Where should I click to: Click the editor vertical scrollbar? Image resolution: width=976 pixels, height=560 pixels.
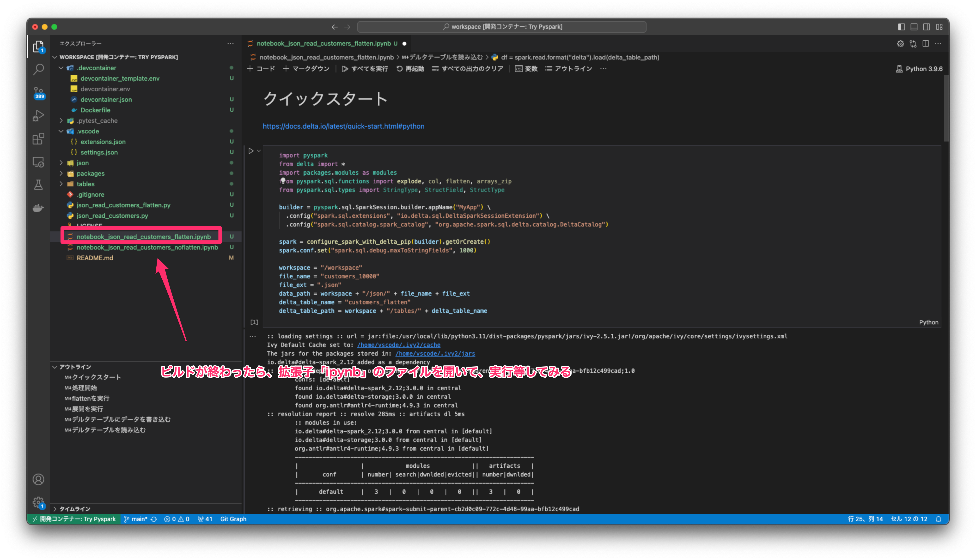[946, 108]
